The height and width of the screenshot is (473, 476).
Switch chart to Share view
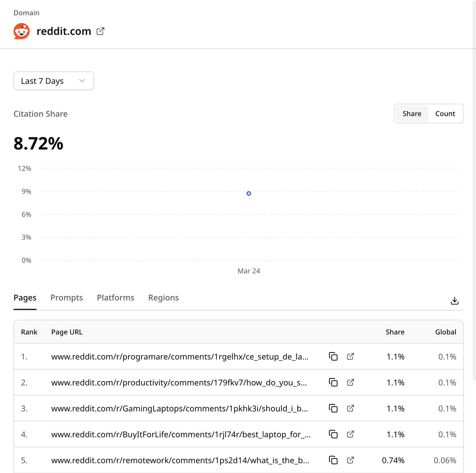tap(412, 113)
